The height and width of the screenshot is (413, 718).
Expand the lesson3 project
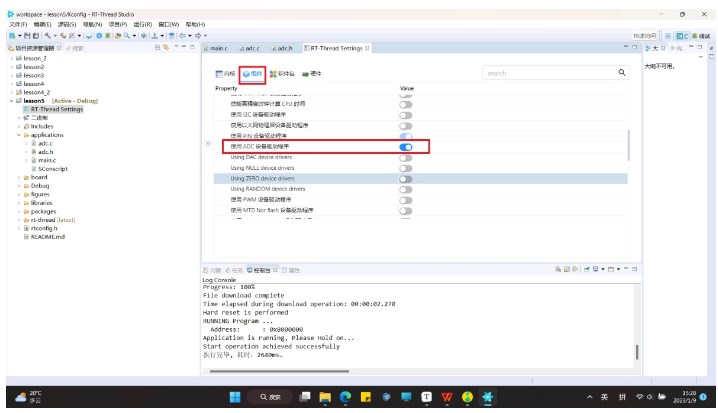point(11,76)
